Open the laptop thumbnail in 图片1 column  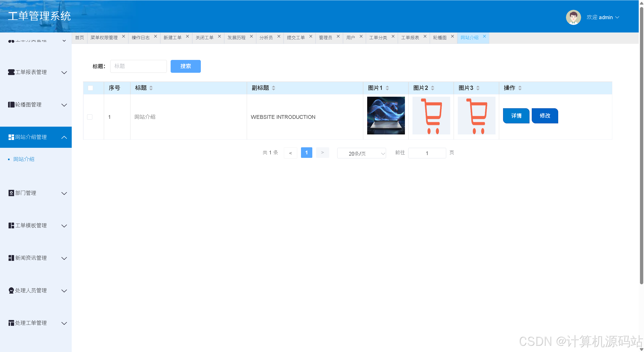[x=386, y=116]
